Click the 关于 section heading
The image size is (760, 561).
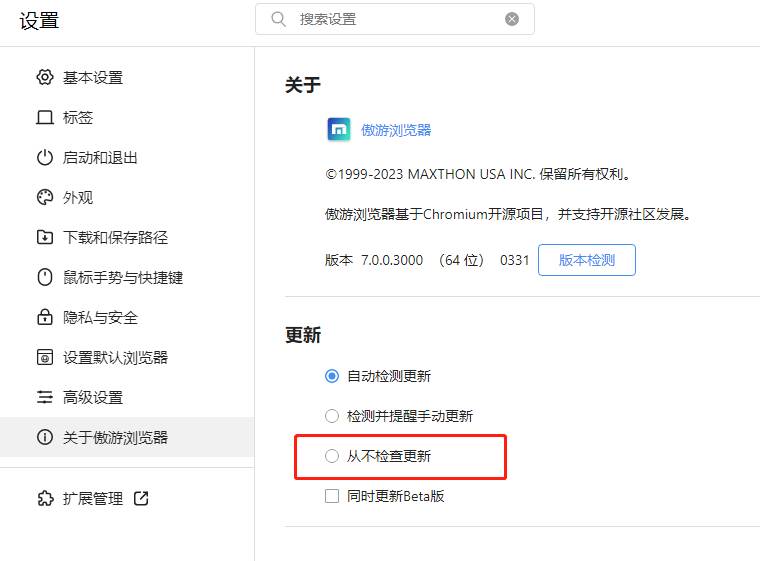302,85
